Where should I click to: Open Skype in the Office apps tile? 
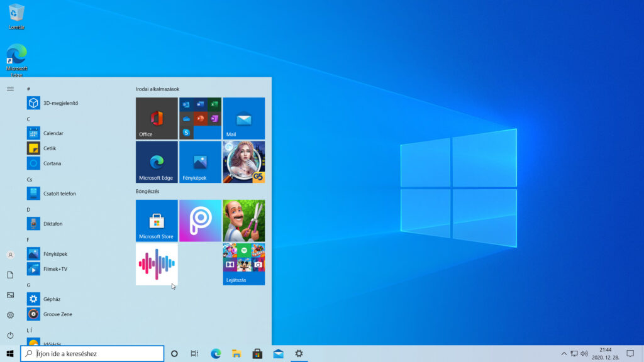(x=186, y=132)
